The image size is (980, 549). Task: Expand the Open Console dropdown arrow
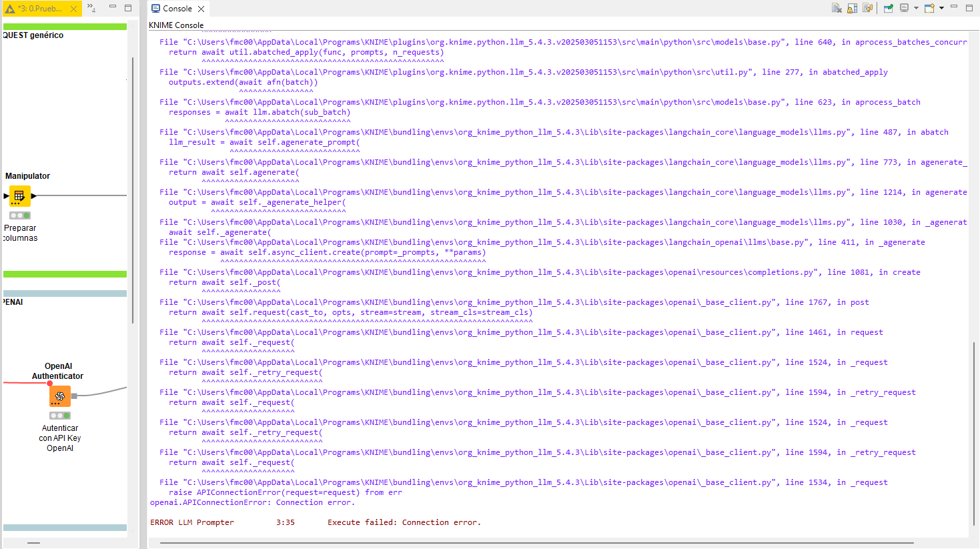(941, 8)
